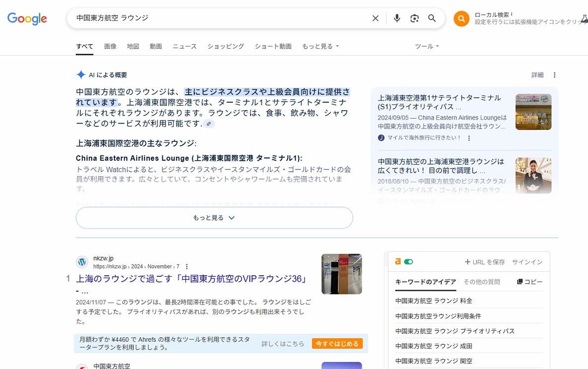Switch to the ショッピング tab
Viewport: 588px width, 369px height.
226,46
